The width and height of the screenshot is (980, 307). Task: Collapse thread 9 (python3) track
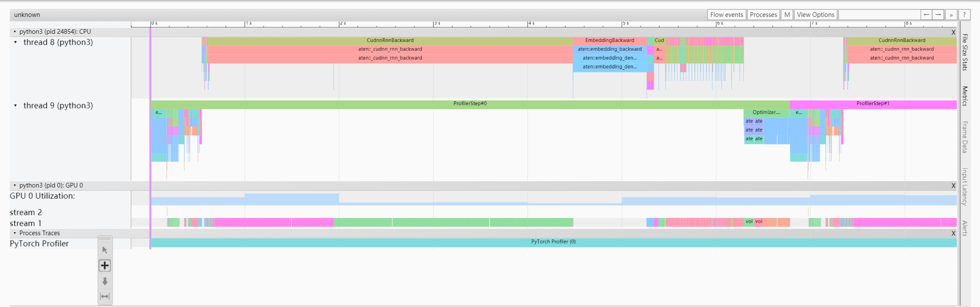(16, 106)
